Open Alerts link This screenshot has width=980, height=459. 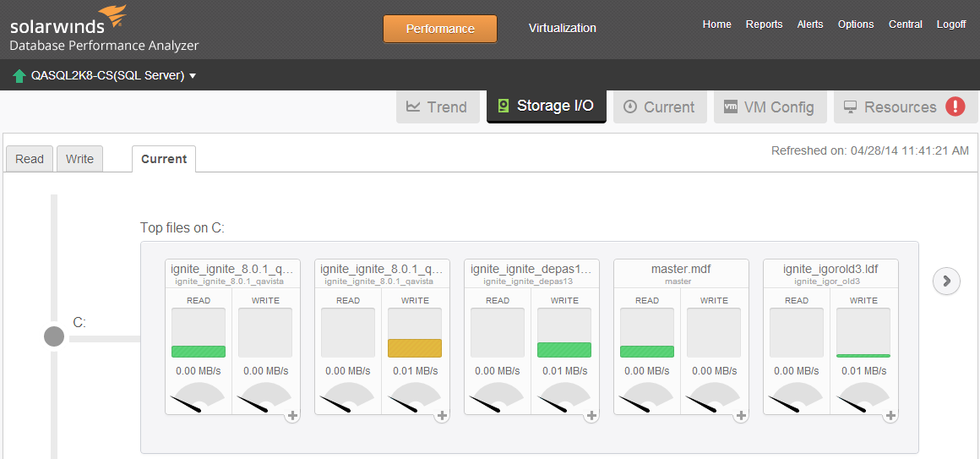click(x=810, y=25)
